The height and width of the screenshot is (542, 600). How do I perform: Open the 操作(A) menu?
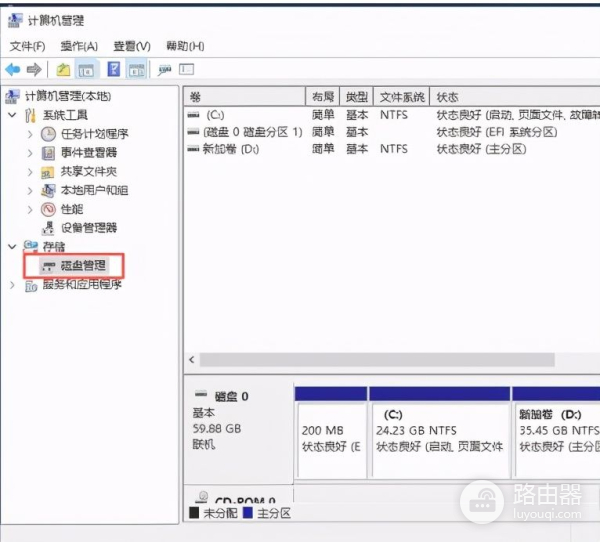[79, 46]
